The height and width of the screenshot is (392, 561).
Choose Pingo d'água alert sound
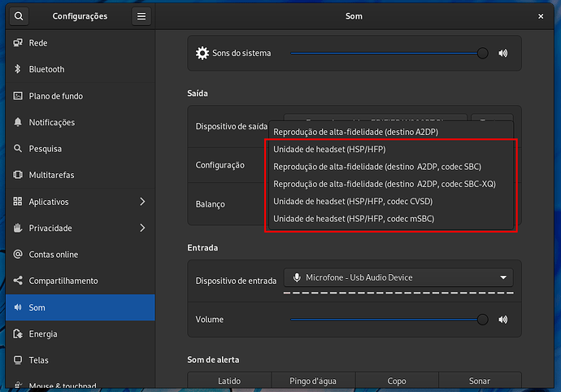pyautogui.click(x=313, y=381)
